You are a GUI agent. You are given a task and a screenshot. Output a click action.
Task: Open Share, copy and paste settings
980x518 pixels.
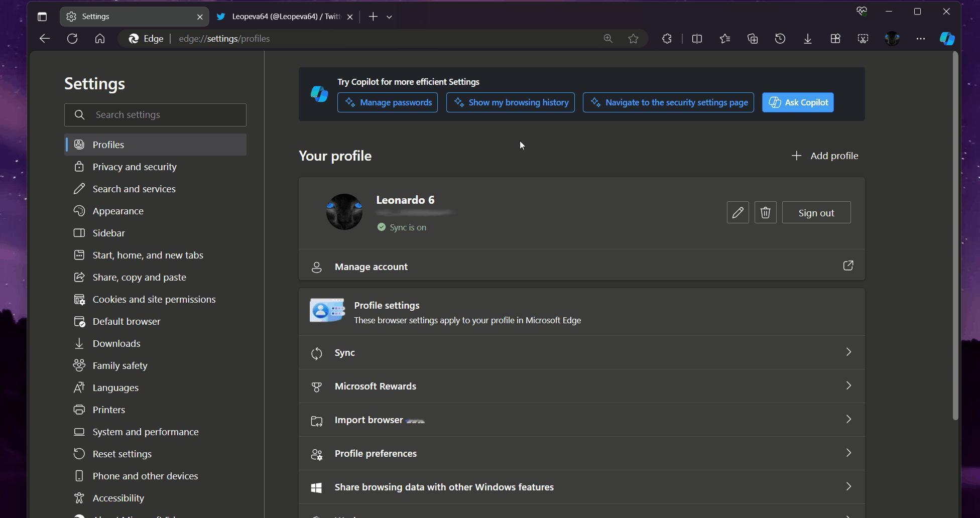pos(155,277)
